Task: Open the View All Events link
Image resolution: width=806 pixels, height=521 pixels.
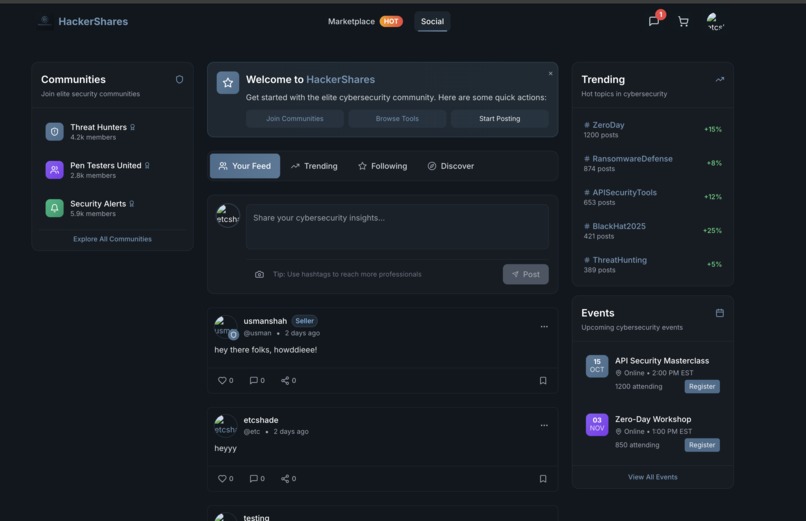Action: pyautogui.click(x=652, y=477)
